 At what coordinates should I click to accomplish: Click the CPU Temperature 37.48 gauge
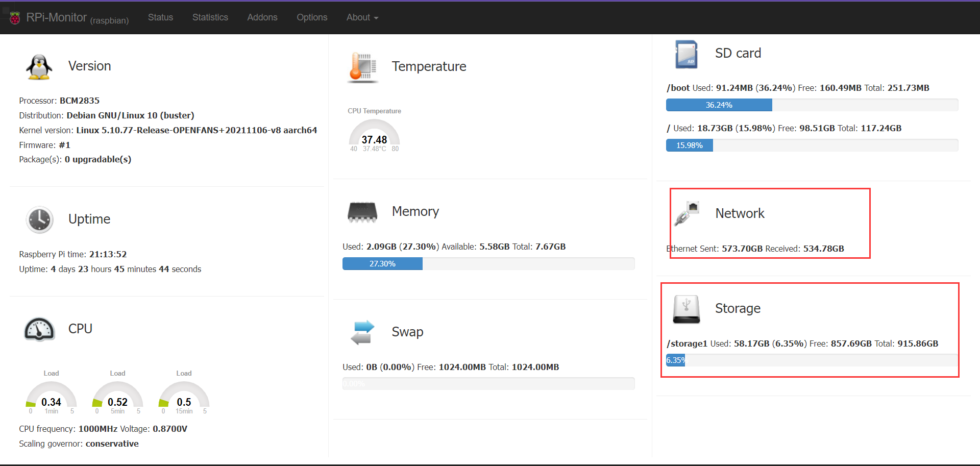click(374, 136)
